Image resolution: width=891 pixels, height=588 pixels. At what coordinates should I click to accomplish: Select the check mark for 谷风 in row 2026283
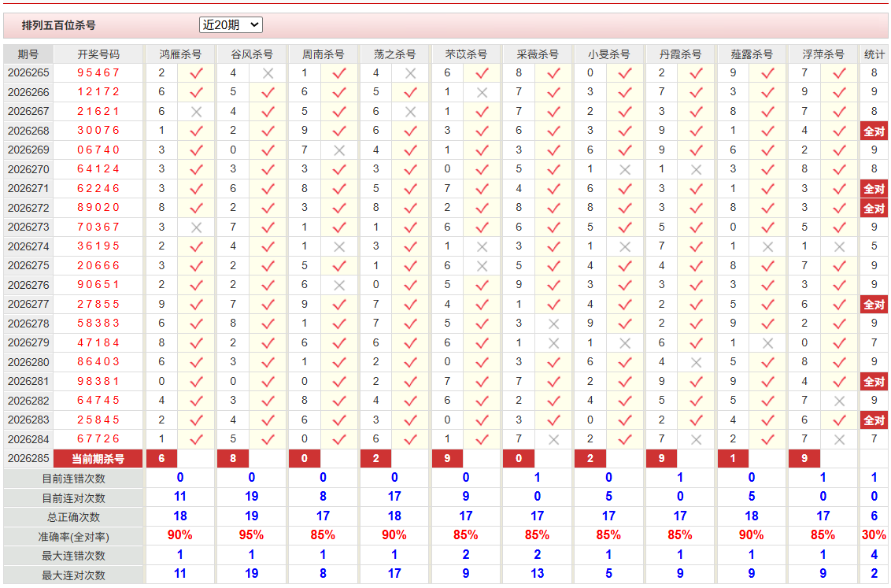tap(268, 420)
